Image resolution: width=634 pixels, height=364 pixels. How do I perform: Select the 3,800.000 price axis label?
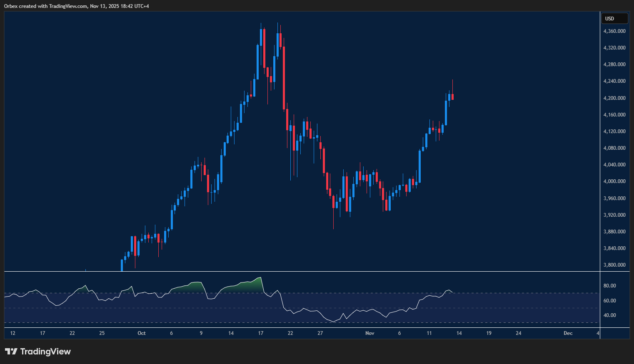click(x=614, y=265)
